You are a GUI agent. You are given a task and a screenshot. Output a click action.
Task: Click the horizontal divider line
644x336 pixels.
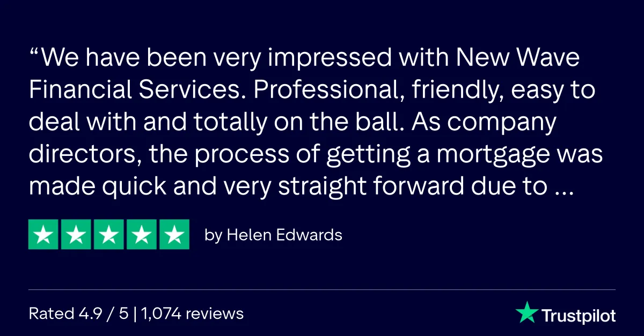tap(322, 290)
